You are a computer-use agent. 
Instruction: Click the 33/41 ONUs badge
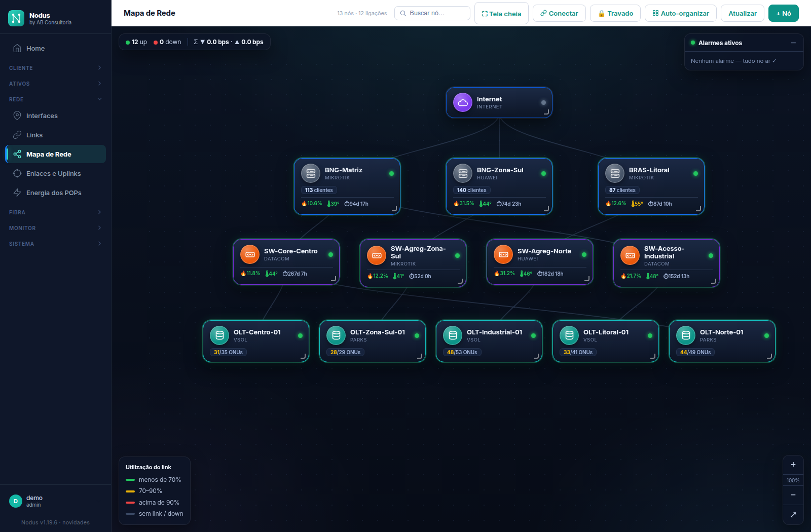pyautogui.click(x=578, y=352)
